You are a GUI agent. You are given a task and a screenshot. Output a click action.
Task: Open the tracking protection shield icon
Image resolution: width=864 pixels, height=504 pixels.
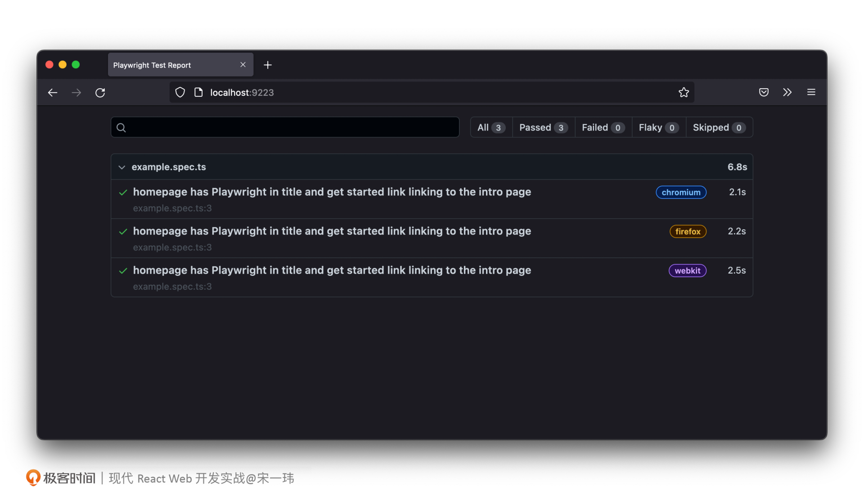[x=180, y=93]
